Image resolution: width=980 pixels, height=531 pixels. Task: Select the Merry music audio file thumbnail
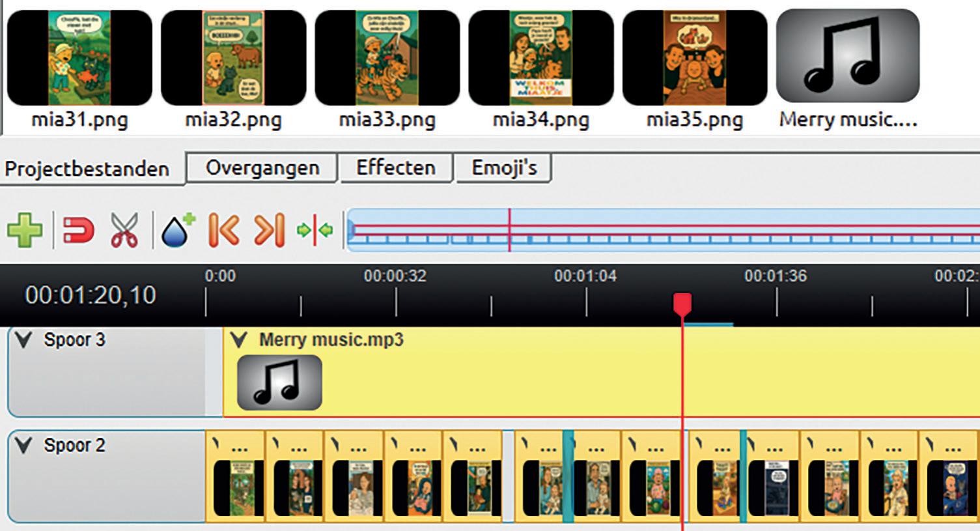click(x=848, y=56)
